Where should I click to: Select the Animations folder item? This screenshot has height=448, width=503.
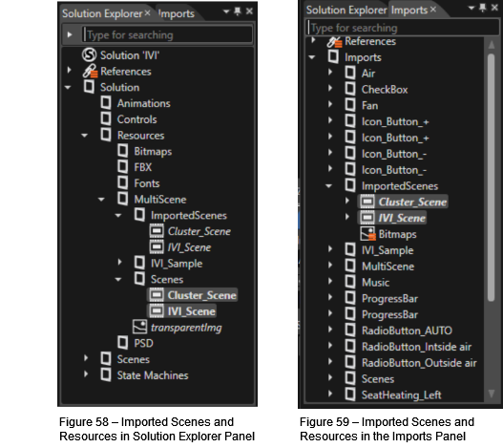[x=144, y=103]
